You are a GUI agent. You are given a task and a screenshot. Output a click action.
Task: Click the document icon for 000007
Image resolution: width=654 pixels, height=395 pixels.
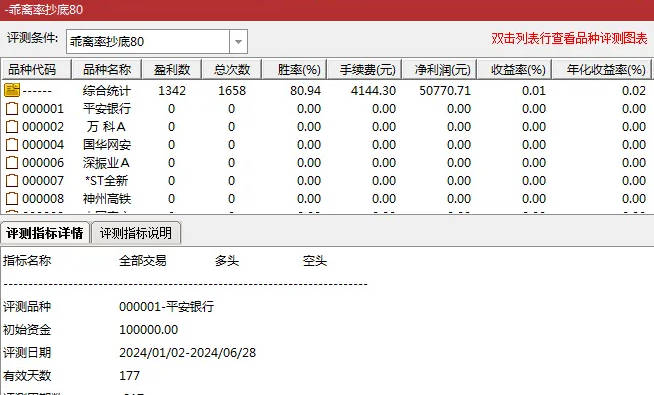12,181
